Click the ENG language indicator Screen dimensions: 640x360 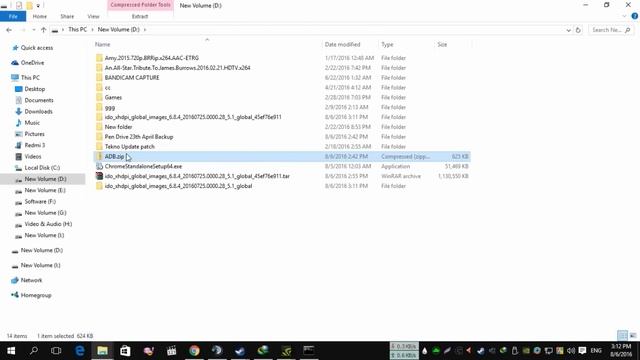point(596,351)
